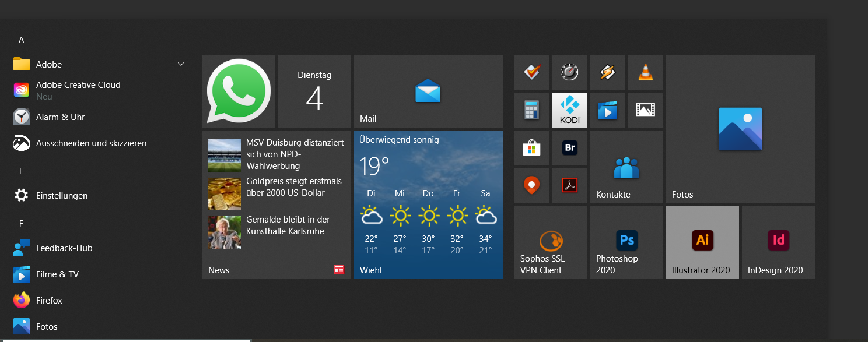Open Illustrator 2020 tile
Viewport: 868px width, 342px height.
702,242
